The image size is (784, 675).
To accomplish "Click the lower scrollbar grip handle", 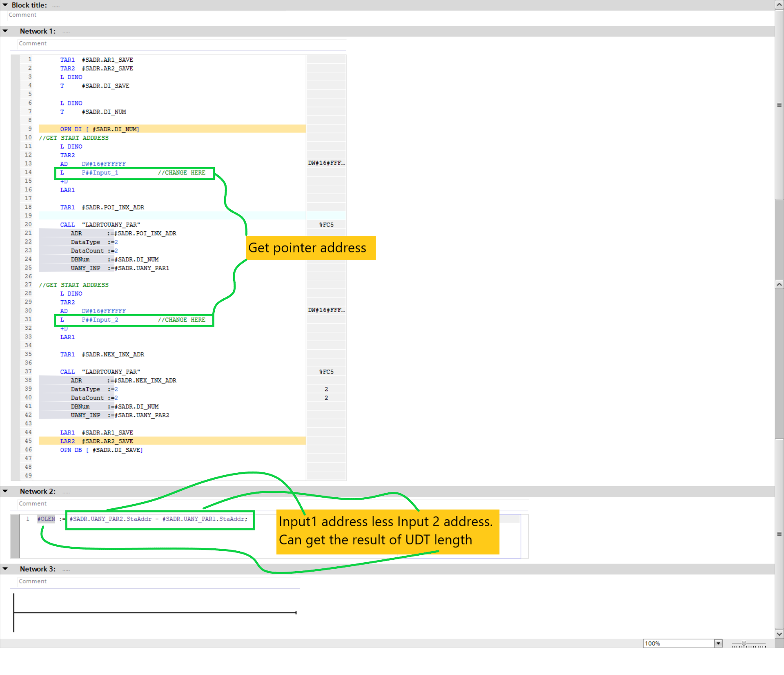I will point(779,534).
